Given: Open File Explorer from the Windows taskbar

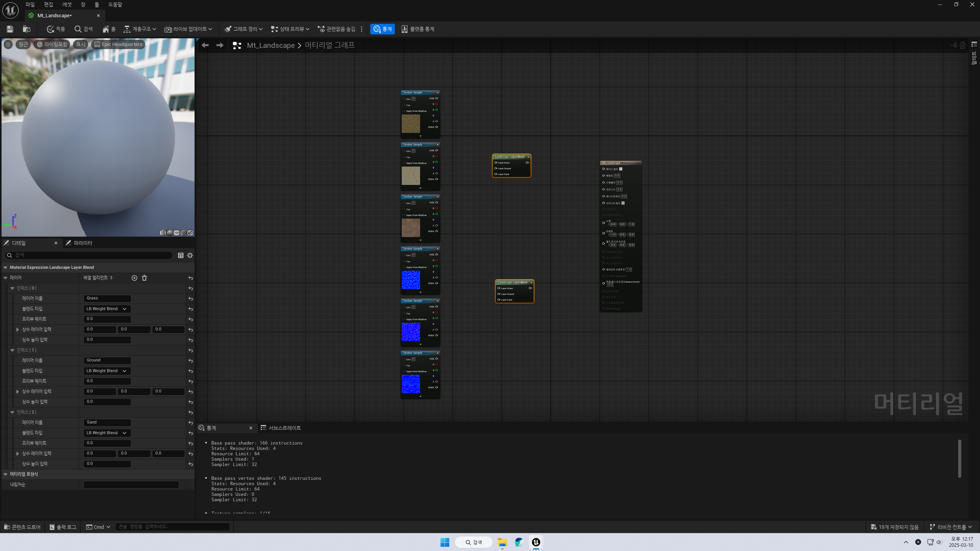Looking at the screenshot, I should point(502,542).
